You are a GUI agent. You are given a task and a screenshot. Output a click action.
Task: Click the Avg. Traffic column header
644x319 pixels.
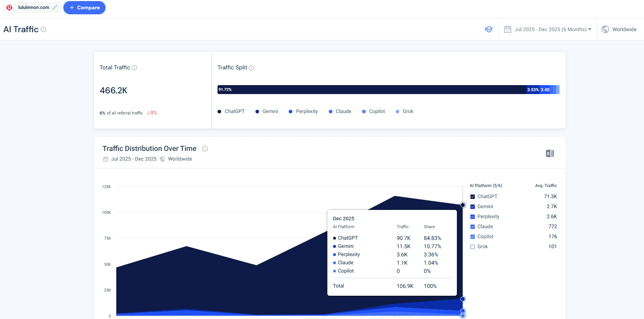point(546,186)
